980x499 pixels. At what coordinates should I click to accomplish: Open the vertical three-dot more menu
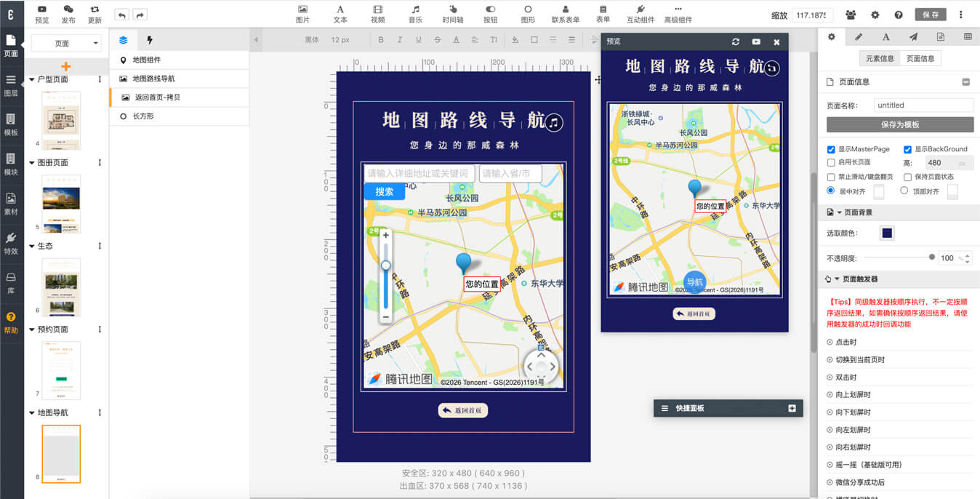pos(961,15)
